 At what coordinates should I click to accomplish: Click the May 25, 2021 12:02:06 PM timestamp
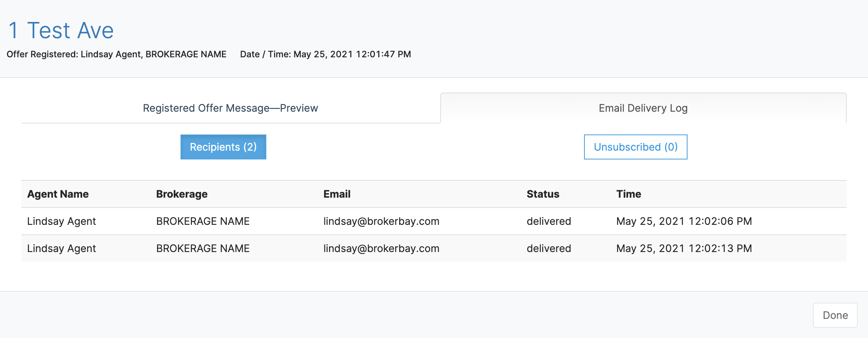click(x=684, y=221)
